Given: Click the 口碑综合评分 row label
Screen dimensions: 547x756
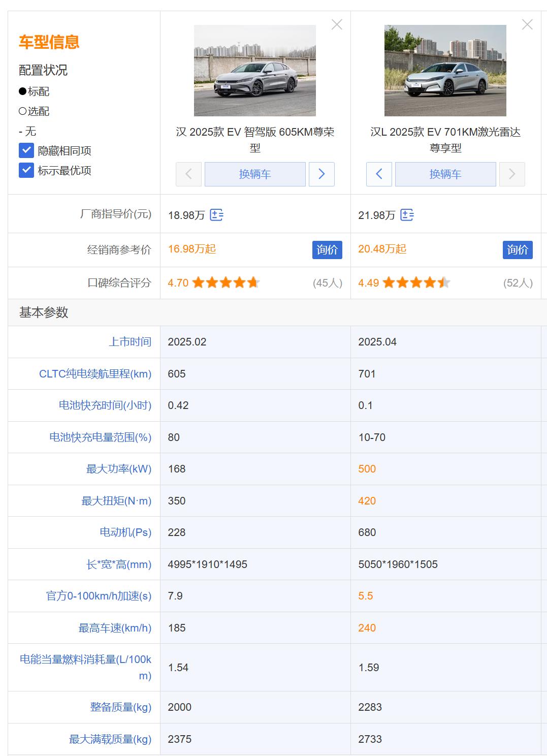Looking at the screenshot, I should pos(119,283).
